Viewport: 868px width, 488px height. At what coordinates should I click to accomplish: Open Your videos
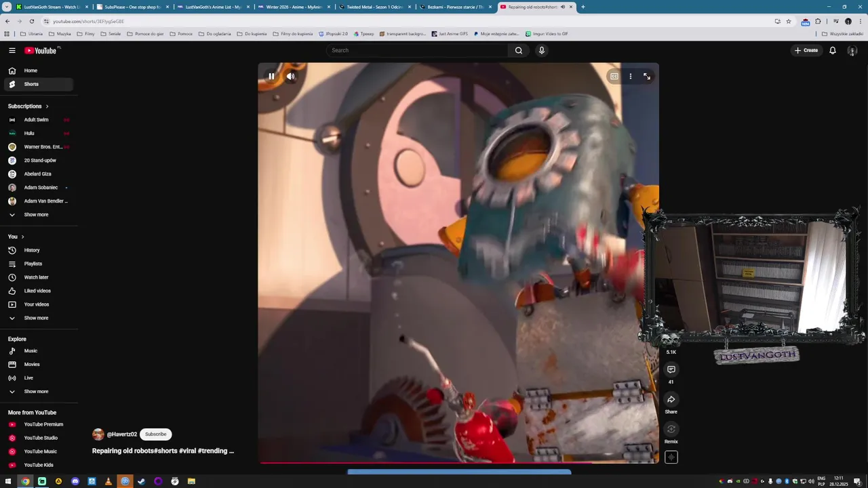coord(39,304)
